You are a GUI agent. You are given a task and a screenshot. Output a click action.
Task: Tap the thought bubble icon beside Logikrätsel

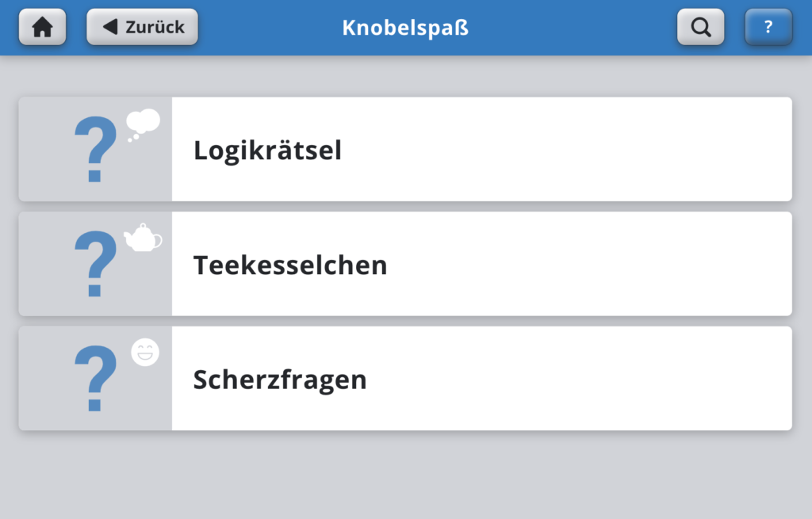[x=143, y=124]
